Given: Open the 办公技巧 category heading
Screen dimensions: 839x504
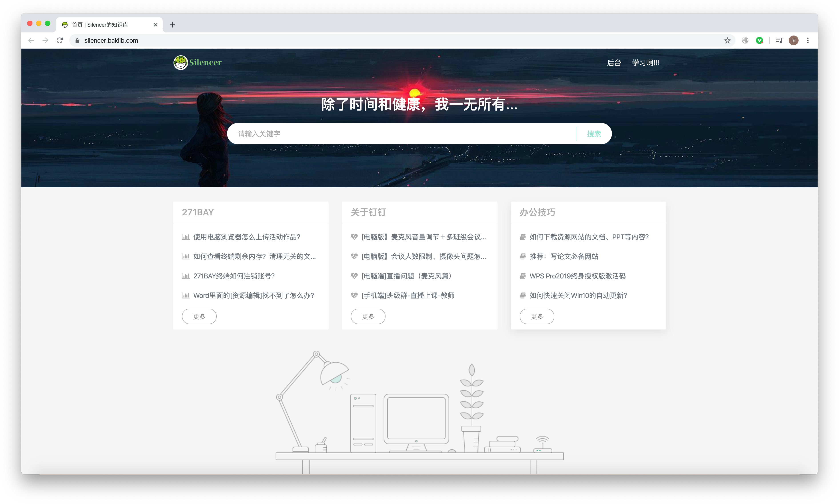Looking at the screenshot, I should (x=537, y=212).
